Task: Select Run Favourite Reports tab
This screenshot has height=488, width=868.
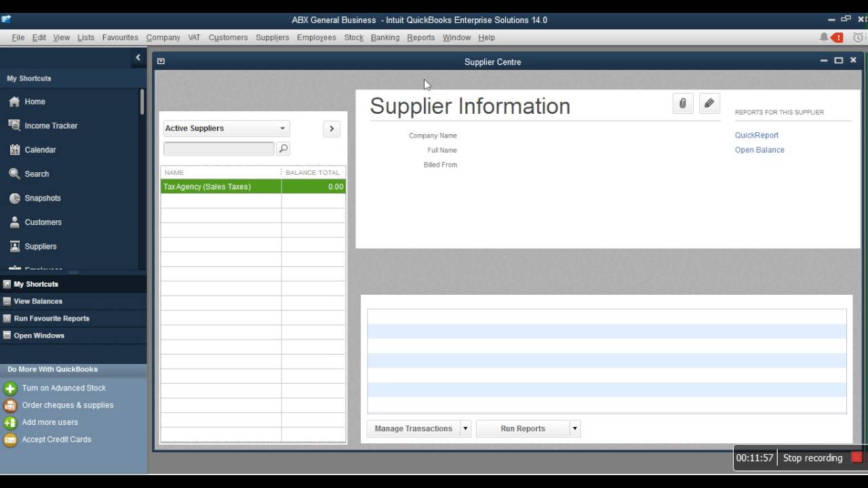Action: tap(73, 319)
